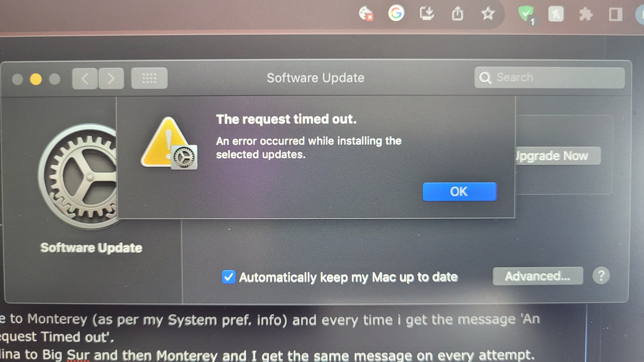Open the Google icon in the address bar
644x362 pixels.
click(x=396, y=13)
